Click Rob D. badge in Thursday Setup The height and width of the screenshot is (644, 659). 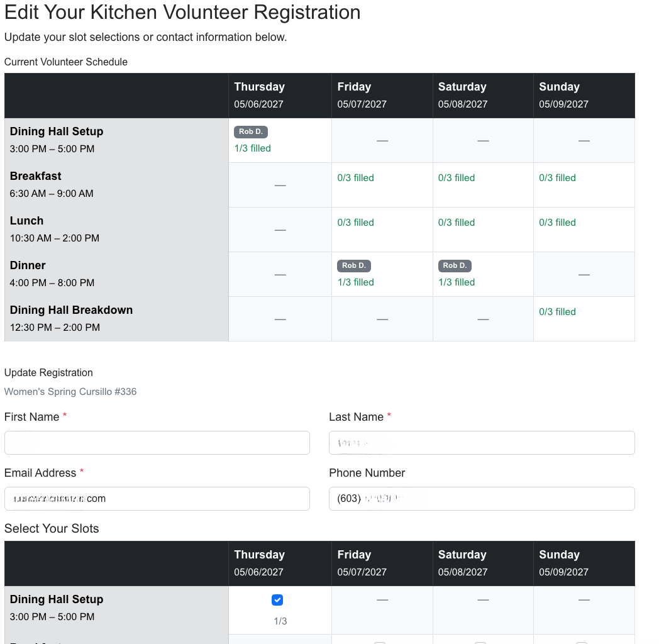pyautogui.click(x=251, y=131)
